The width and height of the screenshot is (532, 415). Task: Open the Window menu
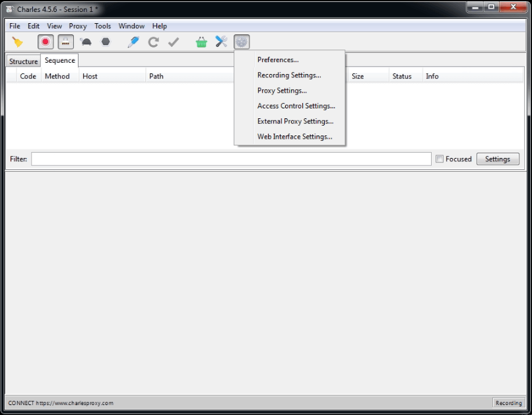tap(131, 26)
